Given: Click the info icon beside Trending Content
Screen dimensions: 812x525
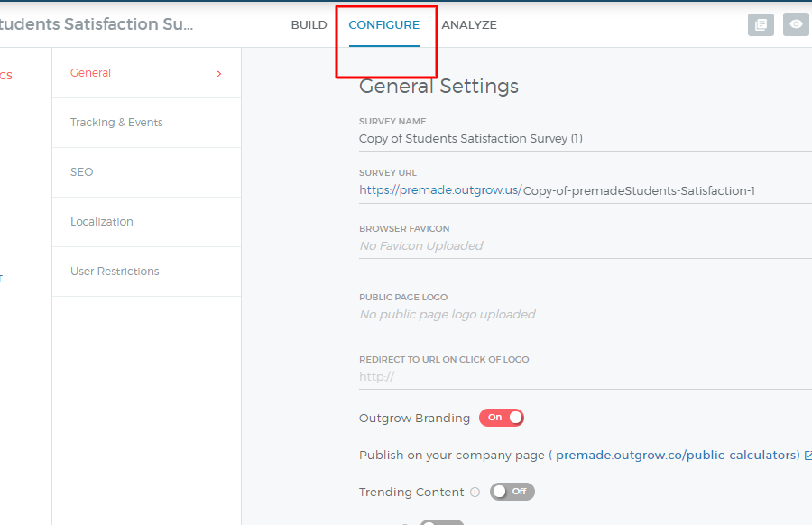Looking at the screenshot, I should (475, 493).
